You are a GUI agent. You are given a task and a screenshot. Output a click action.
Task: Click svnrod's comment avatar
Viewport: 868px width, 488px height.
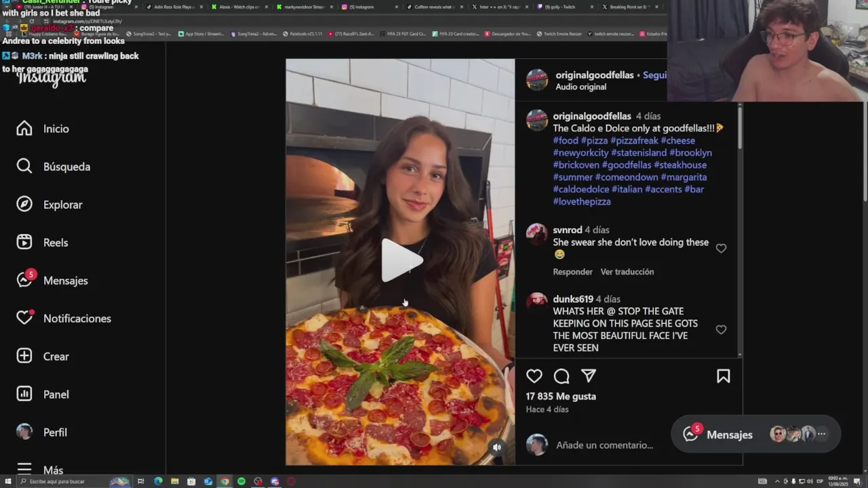(x=537, y=234)
